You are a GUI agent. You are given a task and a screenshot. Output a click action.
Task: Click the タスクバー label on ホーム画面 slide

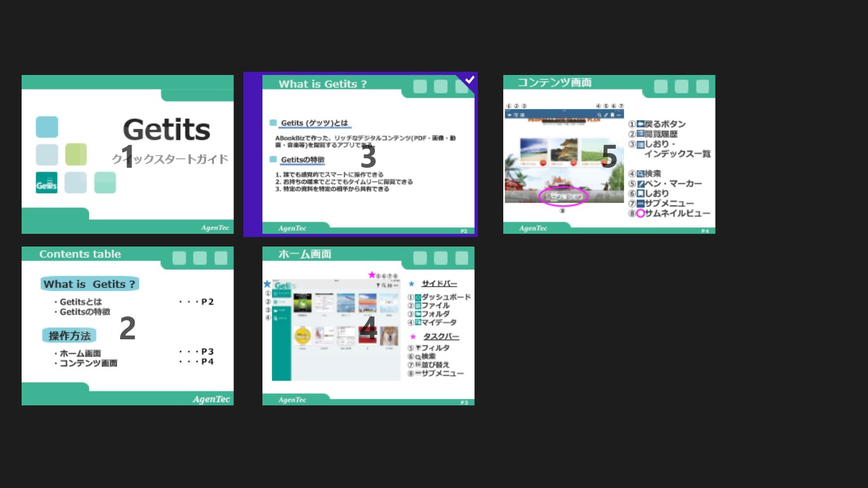(441, 336)
